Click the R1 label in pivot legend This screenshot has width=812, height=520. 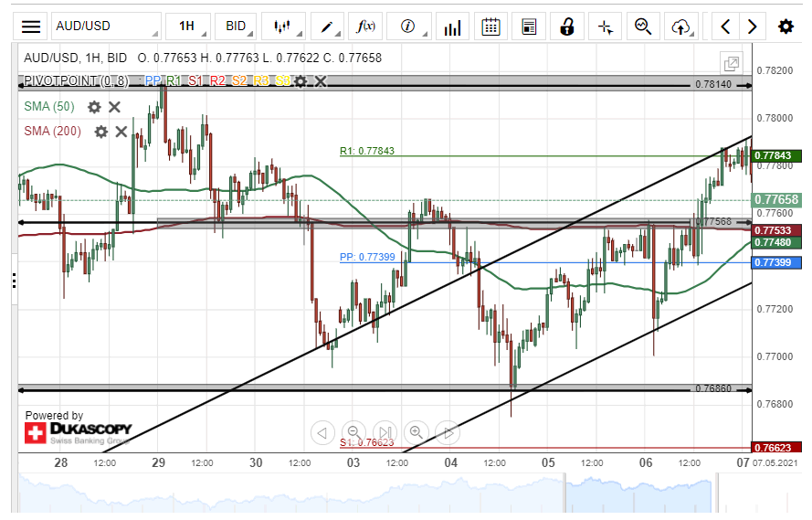(174, 81)
